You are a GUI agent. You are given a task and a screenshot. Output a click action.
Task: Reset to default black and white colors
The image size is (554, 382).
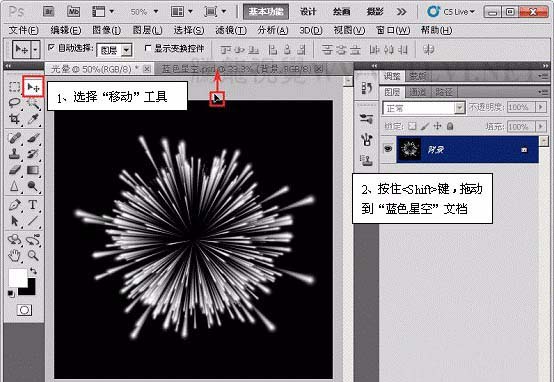[x=11, y=293]
